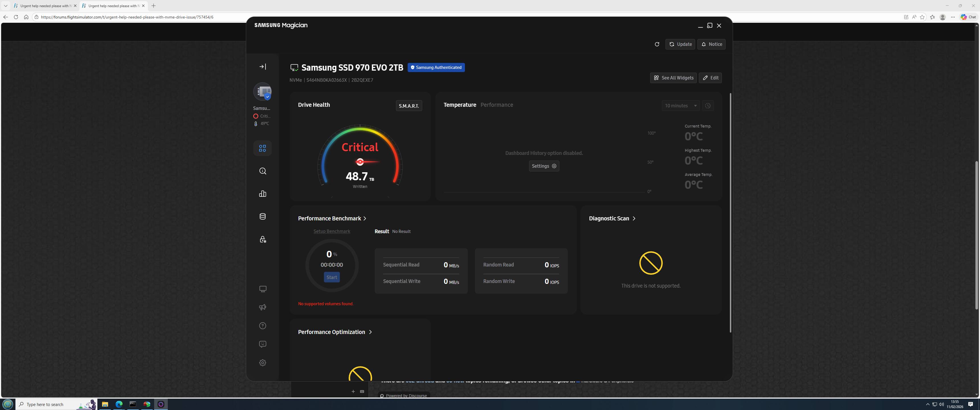Click the Edge home icon
The image size is (980, 410).
coord(26,17)
